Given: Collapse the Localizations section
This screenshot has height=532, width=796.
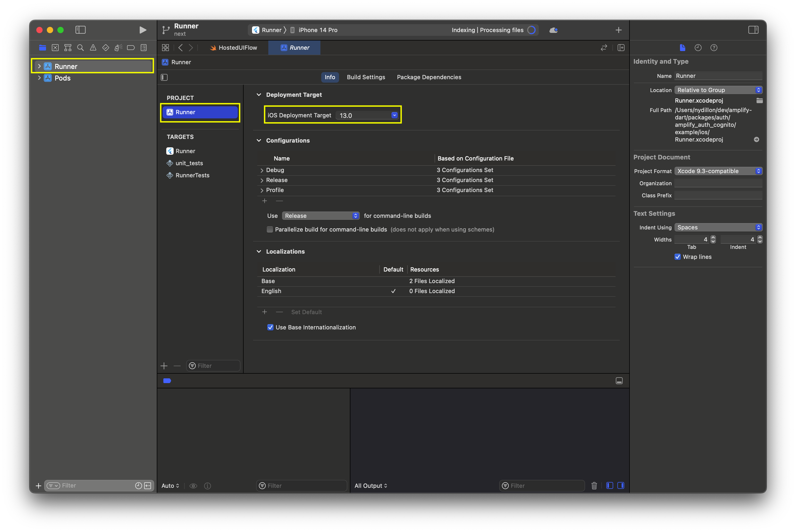Looking at the screenshot, I should (259, 252).
